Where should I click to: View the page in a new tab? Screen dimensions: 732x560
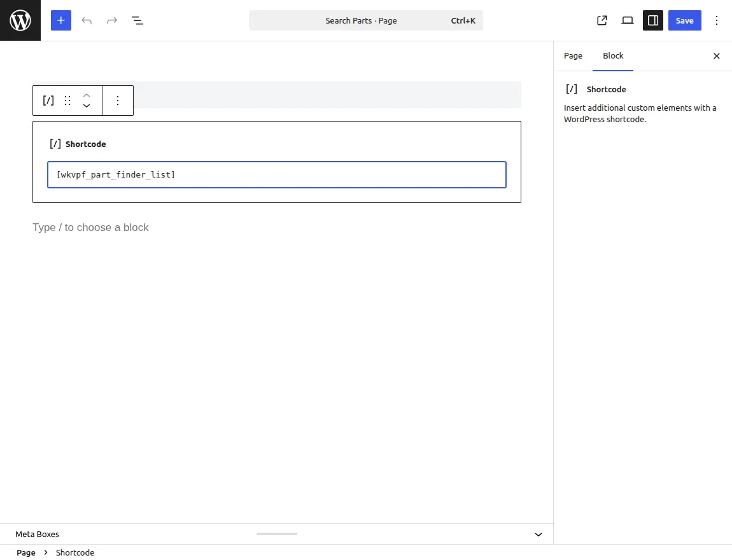coord(602,20)
